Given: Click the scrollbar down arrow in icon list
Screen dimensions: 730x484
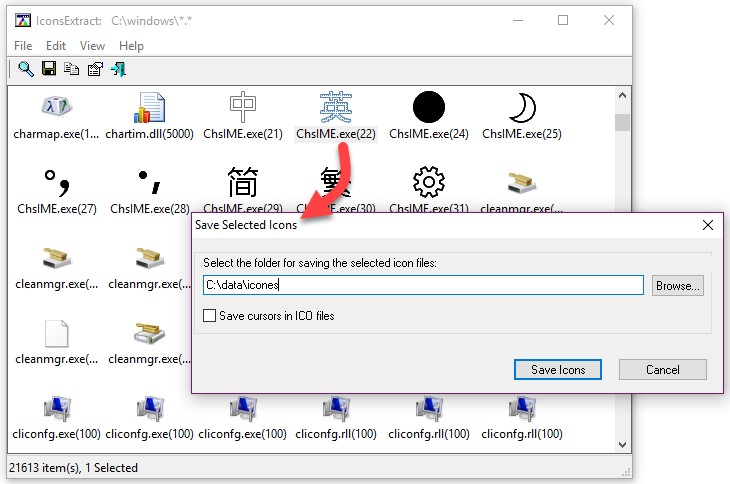Looking at the screenshot, I should click(622, 445).
